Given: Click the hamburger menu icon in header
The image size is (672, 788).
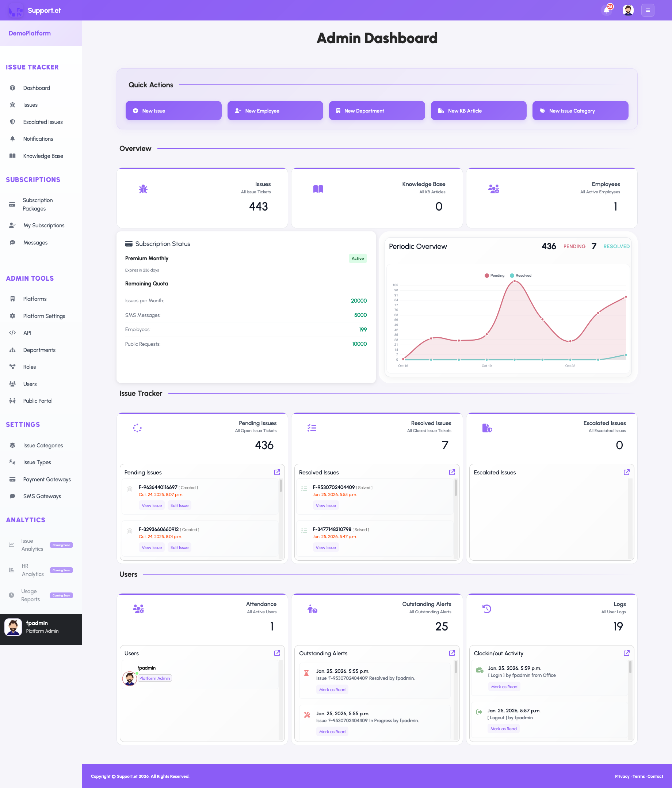Looking at the screenshot, I should [648, 10].
